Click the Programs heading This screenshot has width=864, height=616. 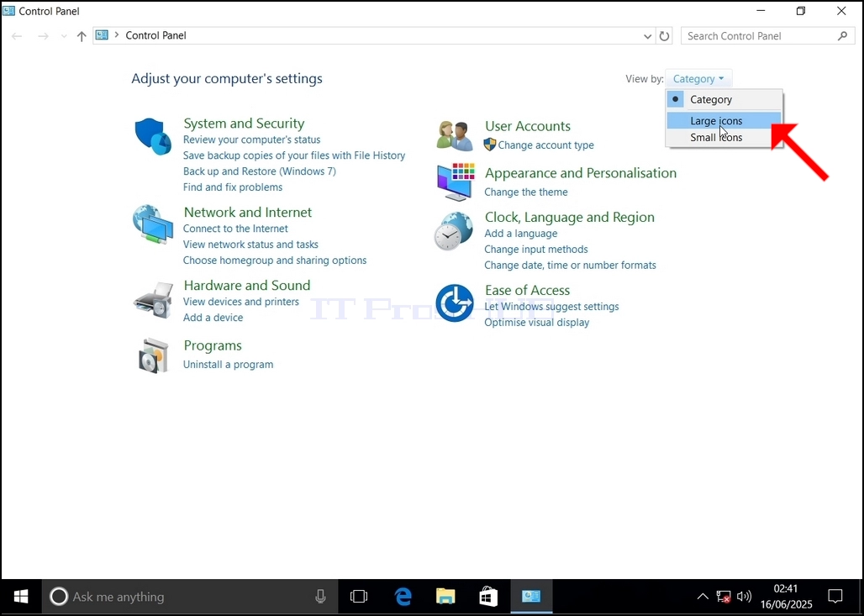pos(213,346)
